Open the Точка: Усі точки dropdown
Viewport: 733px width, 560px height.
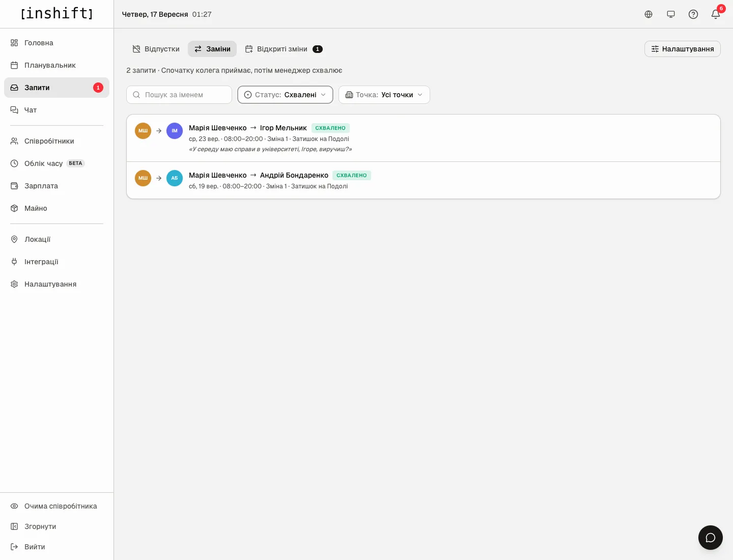pyautogui.click(x=384, y=95)
